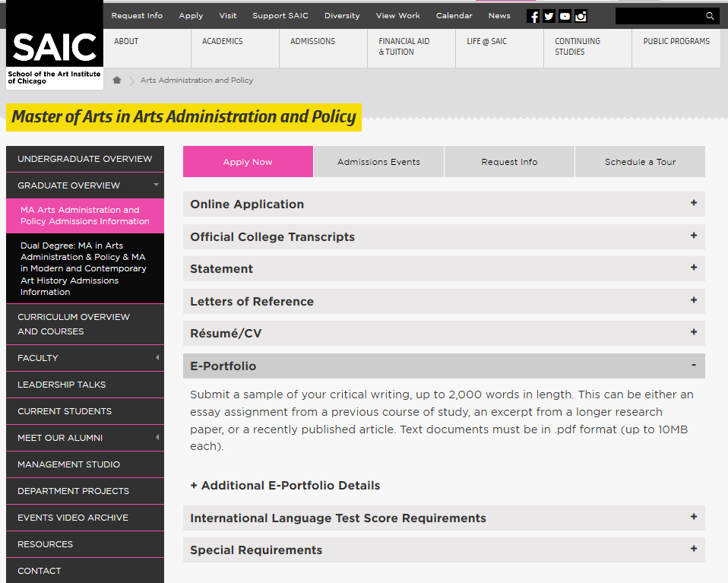
Task: Click the SAIC logo
Action: coord(54,46)
